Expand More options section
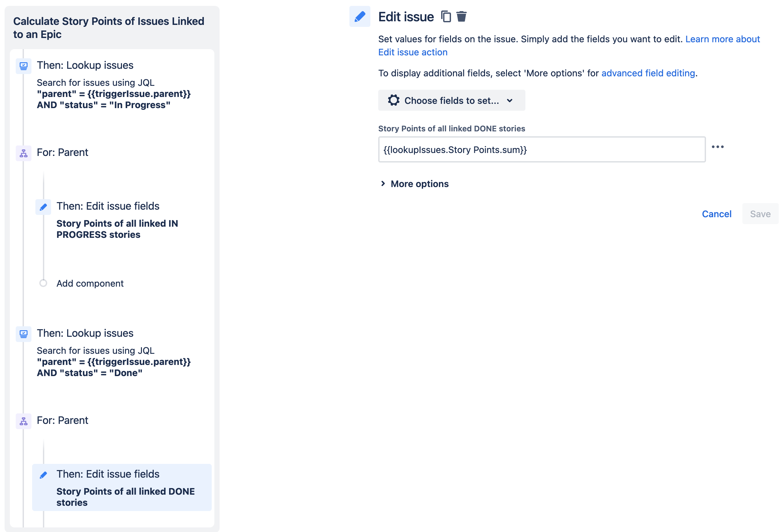784x532 pixels. tap(419, 184)
